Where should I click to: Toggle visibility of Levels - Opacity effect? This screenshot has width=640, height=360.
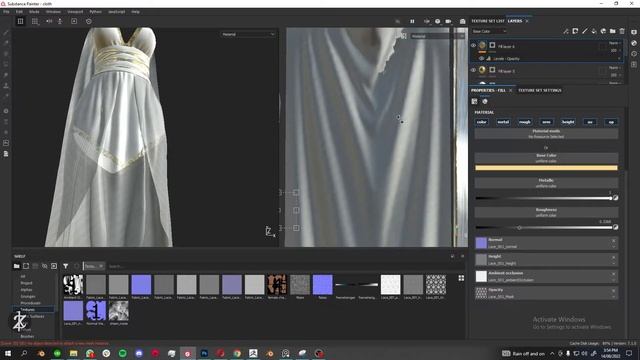[x=481, y=59]
